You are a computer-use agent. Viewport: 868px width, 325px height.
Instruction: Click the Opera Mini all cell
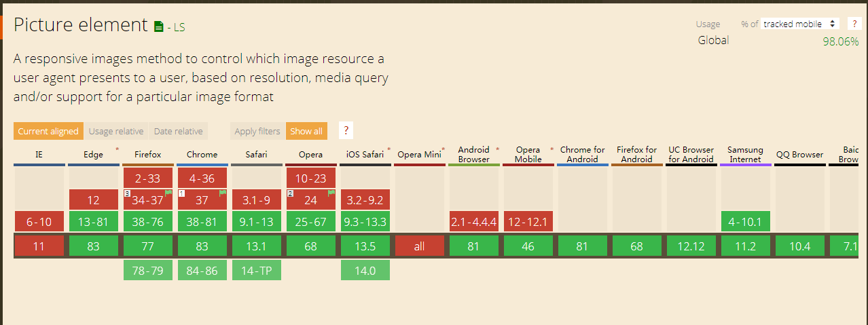[419, 246]
